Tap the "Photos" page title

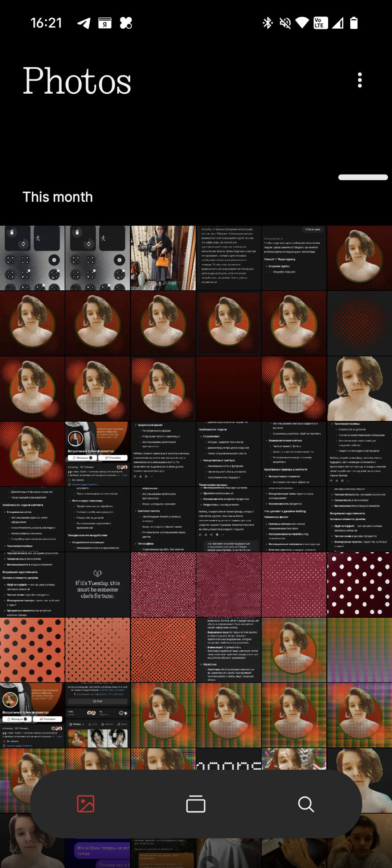point(77,81)
